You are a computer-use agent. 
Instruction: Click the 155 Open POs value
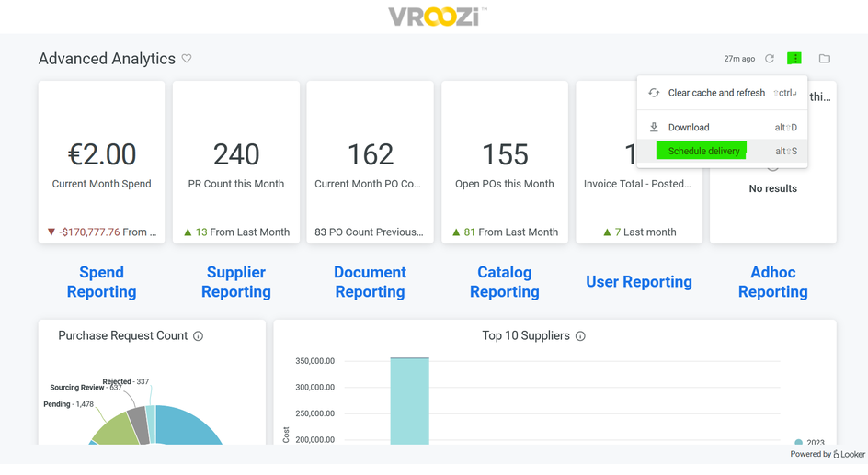coord(505,154)
